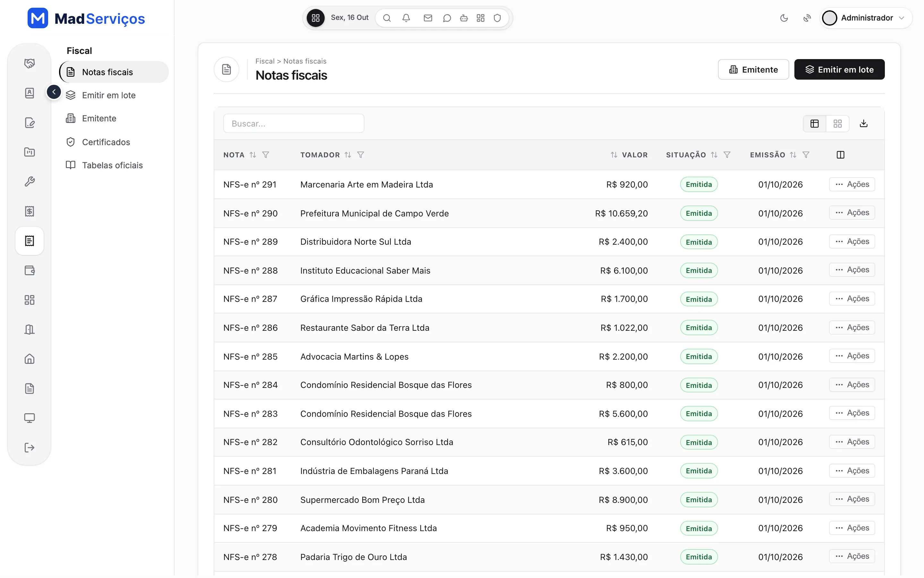Viewport: 924px width, 578px height.
Task: Open the widgets grid icon in top bar
Action: [x=481, y=18]
